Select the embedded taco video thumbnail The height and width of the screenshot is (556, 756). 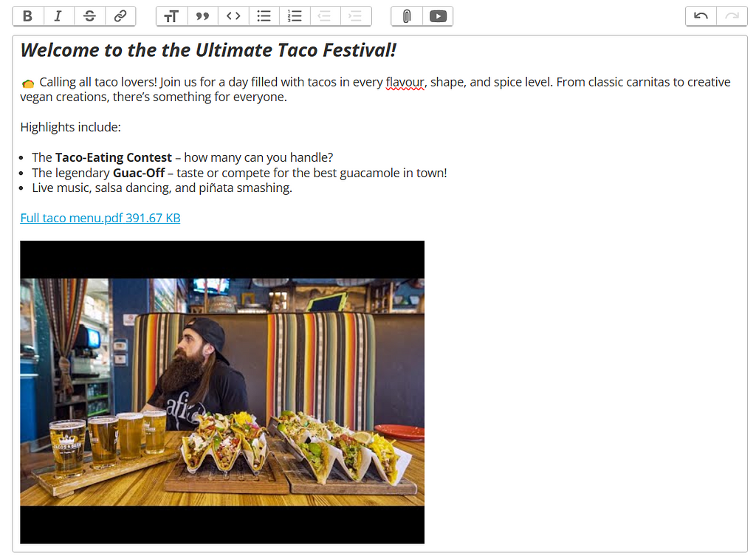pyautogui.click(x=222, y=392)
